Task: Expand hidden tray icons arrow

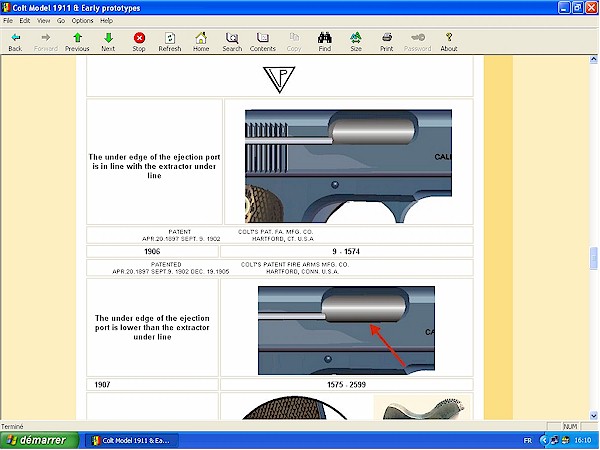Action: [x=543, y=440]
